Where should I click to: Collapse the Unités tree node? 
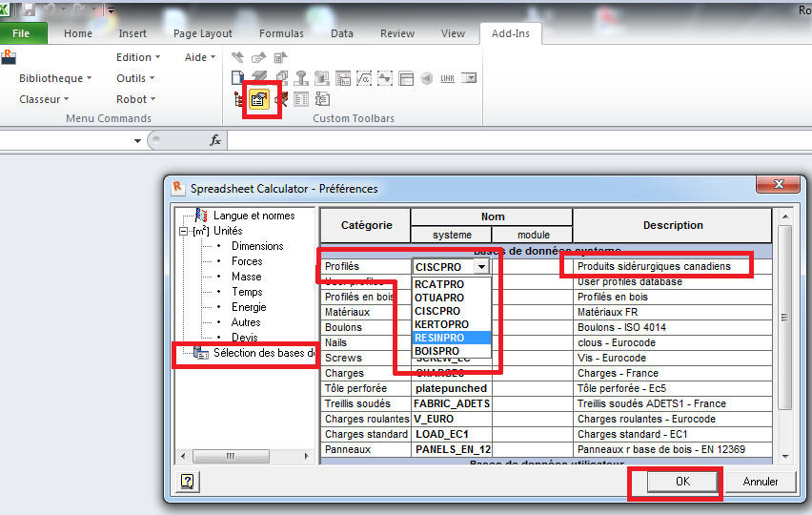coord(183,231)
